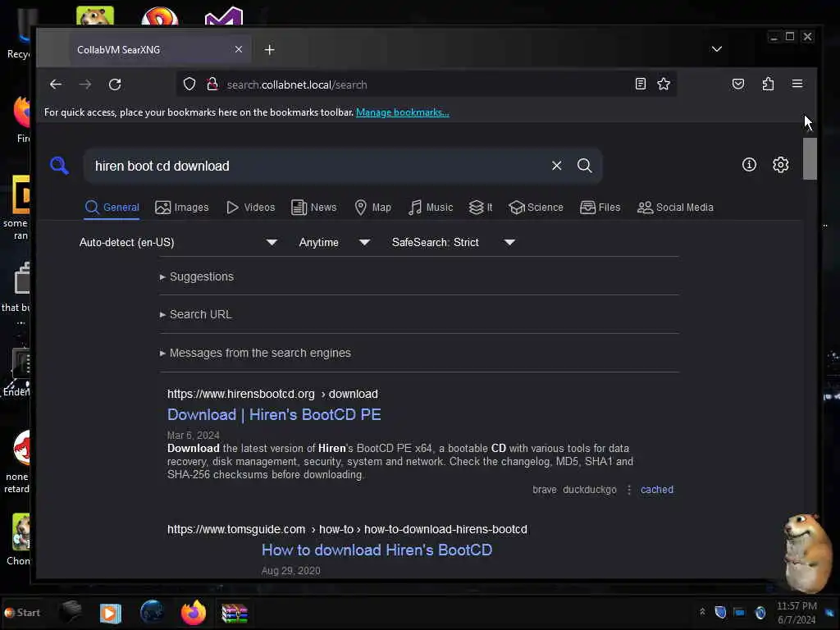
Task: Save page to Pocket icon
Action: point(738,84)
